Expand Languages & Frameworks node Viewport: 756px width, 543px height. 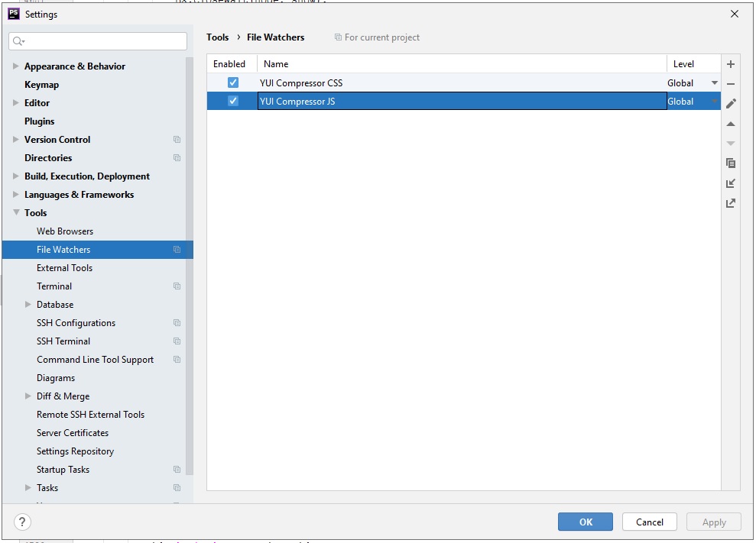click(x=16, y=194)
